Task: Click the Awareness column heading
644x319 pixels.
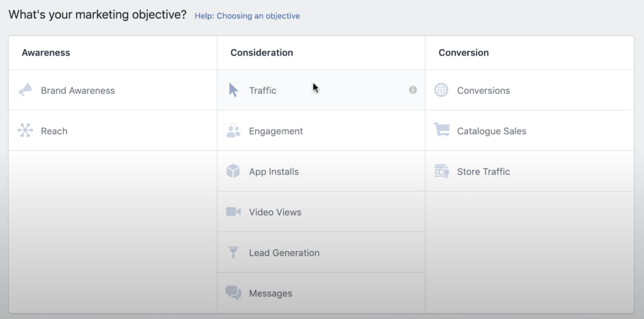Action: click(x=46, y=53)
